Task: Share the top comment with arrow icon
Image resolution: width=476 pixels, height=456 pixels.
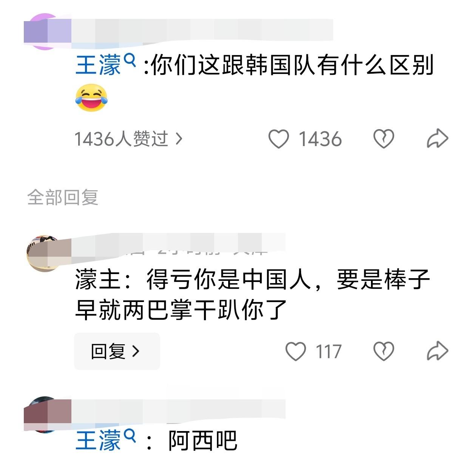Action: pos(437,139)
